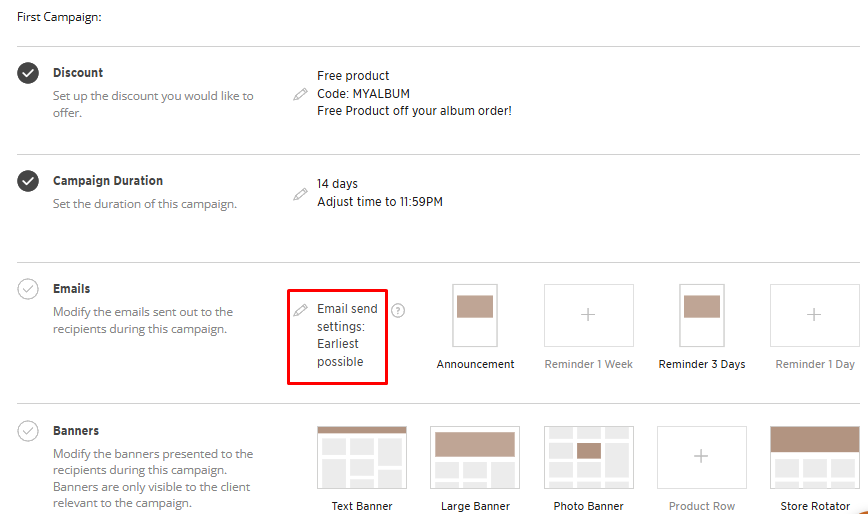Add the Reminder 1 Week email
Screen dimensions: 868x514
click(588, 315)
